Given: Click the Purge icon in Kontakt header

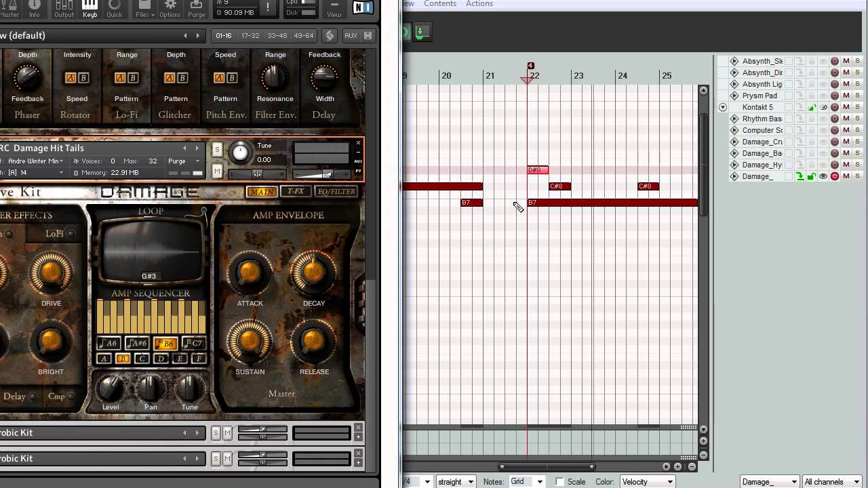Looking at the screenshot, I should point(197,9).
